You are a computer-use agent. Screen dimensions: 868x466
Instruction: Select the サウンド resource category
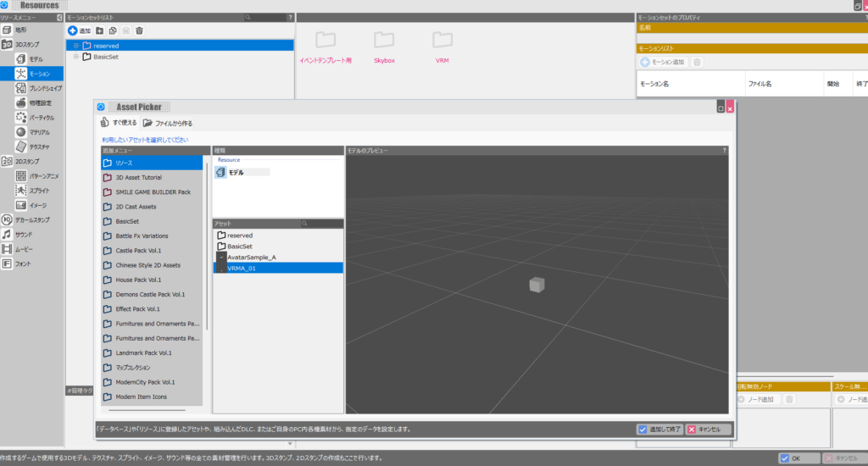[24, 234]
